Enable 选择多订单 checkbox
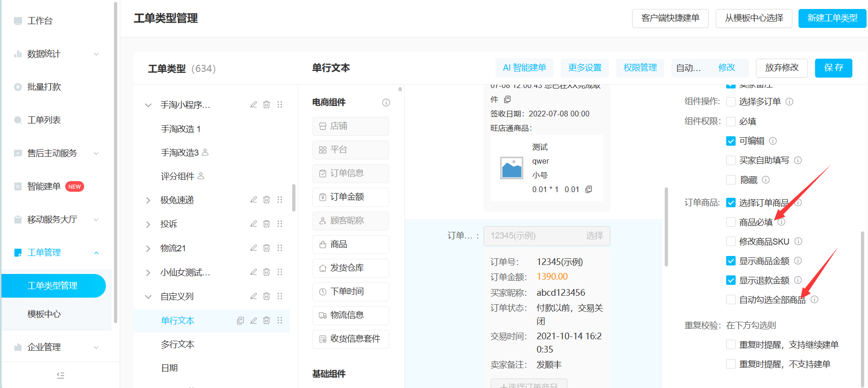The width and height of the screenshot is (868, 388). point(731,102)
